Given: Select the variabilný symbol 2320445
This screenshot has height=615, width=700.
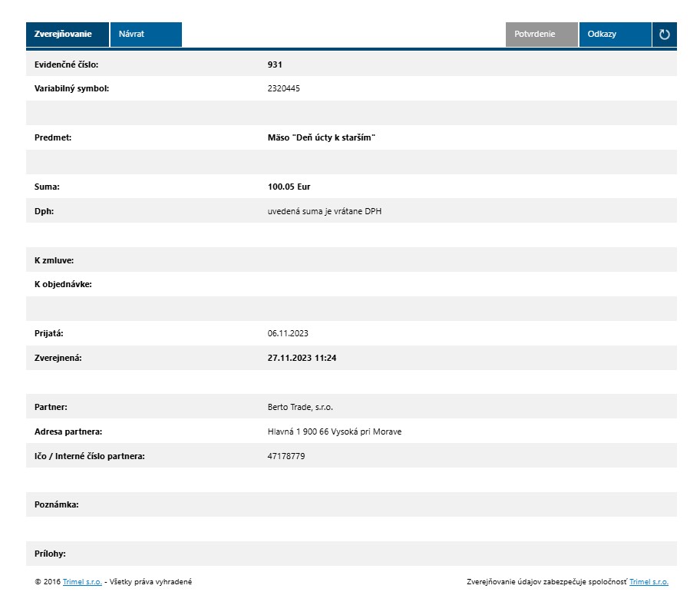Looking at the screenshot, I should [283, 89].
